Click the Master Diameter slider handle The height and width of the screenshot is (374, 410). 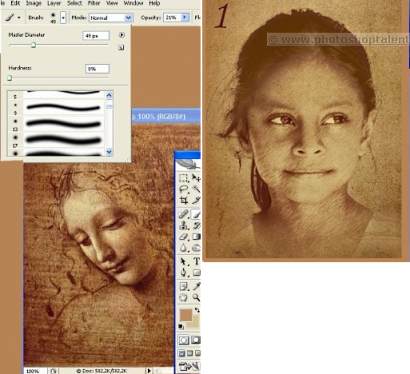[33, 45]
